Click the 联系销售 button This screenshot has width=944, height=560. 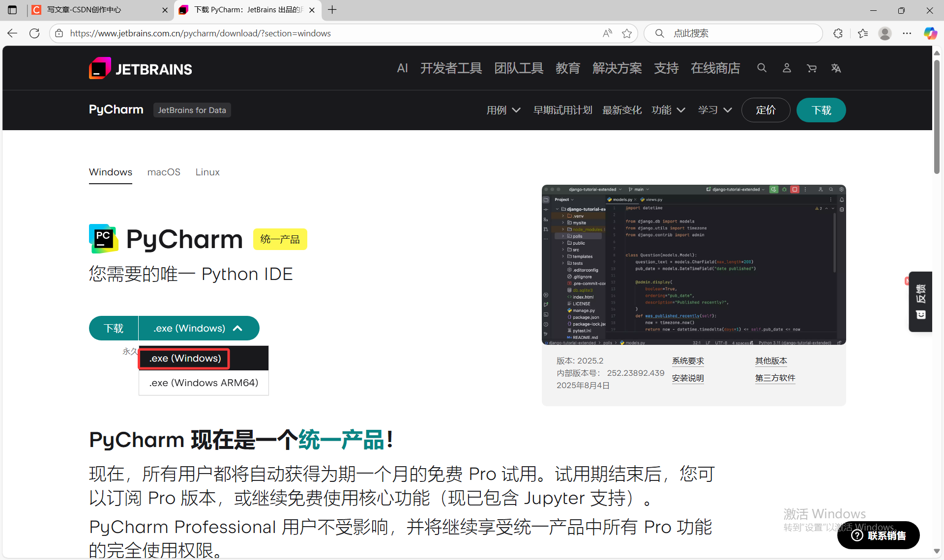click(878, 535)
